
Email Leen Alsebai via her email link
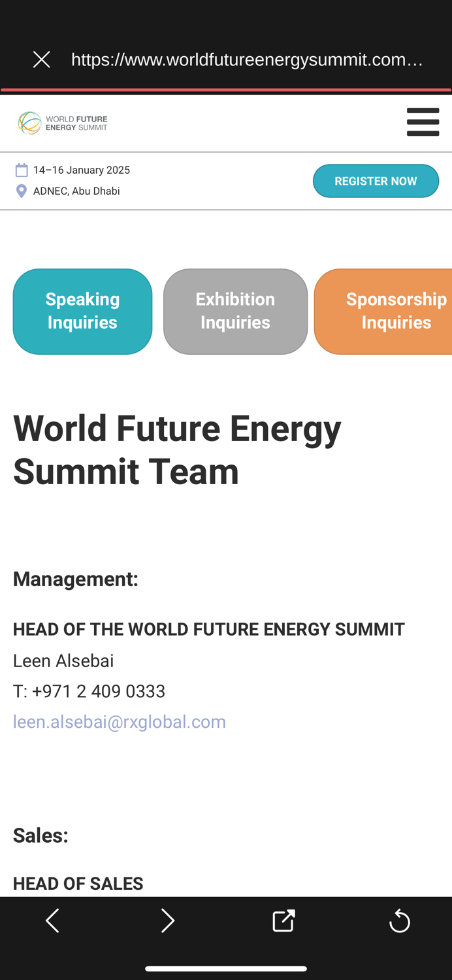pos(119,721)
